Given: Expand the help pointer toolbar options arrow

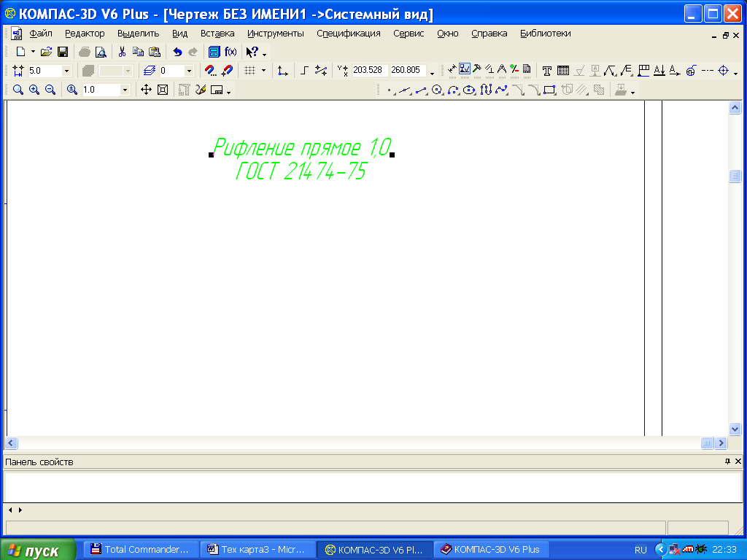Looking at the screenshot, I should 264,53.
